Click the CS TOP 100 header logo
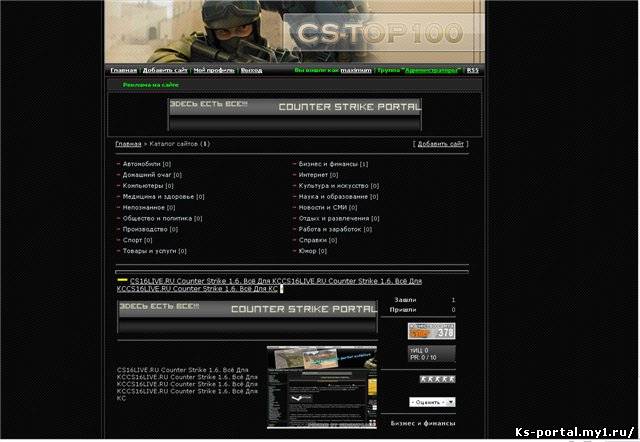Viewport: 640px width, 442px height. click(x=380, y=33)
